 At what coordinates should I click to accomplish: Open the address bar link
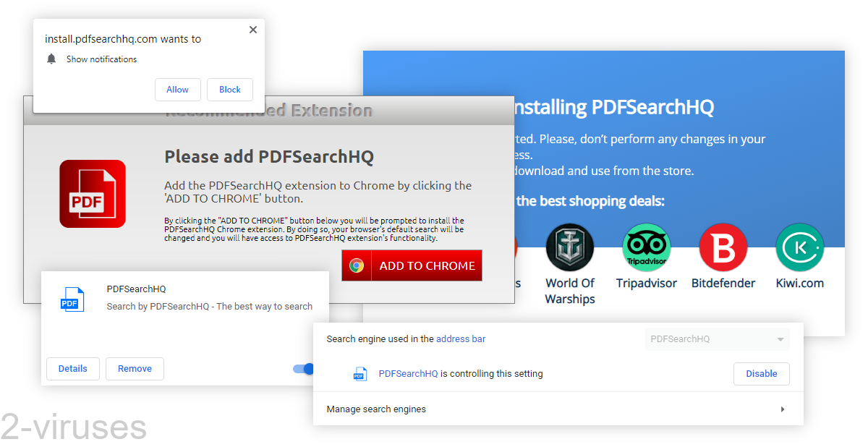click(461, 339)
